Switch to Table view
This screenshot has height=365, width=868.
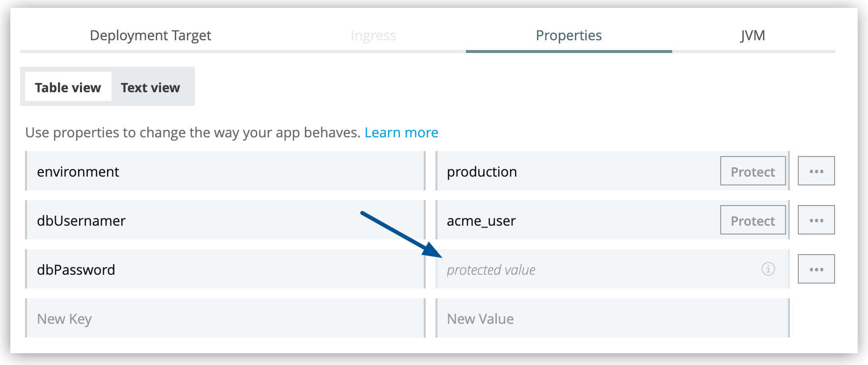(68, 87)
